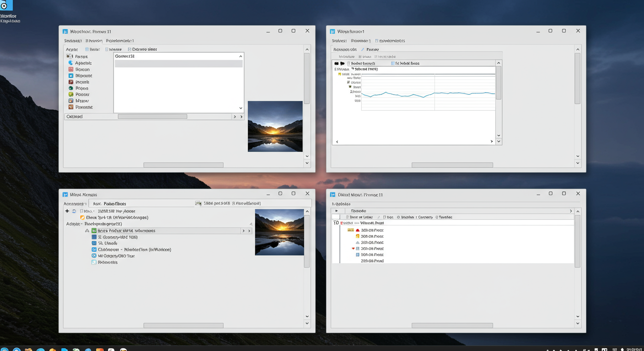This screenshot has height=351, width=644.
Task: Toggle the checkbox in chart toolbar, top-right window
Action: [349, 64]
